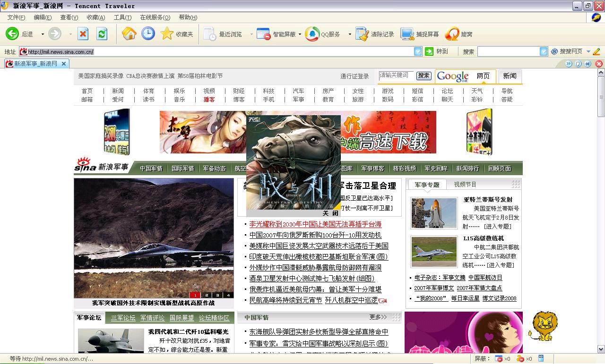Open browsing history clock icon
The image size is (605, 364).
pos(148,34)
